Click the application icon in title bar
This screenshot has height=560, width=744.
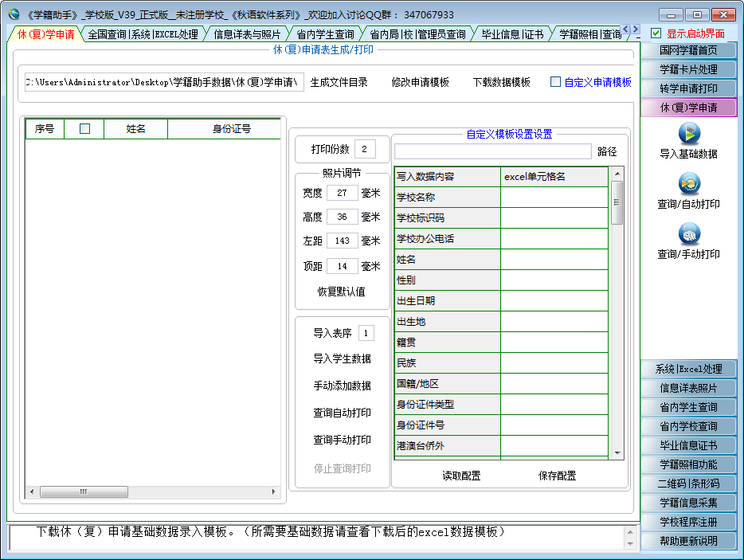[x=14, y=14]
